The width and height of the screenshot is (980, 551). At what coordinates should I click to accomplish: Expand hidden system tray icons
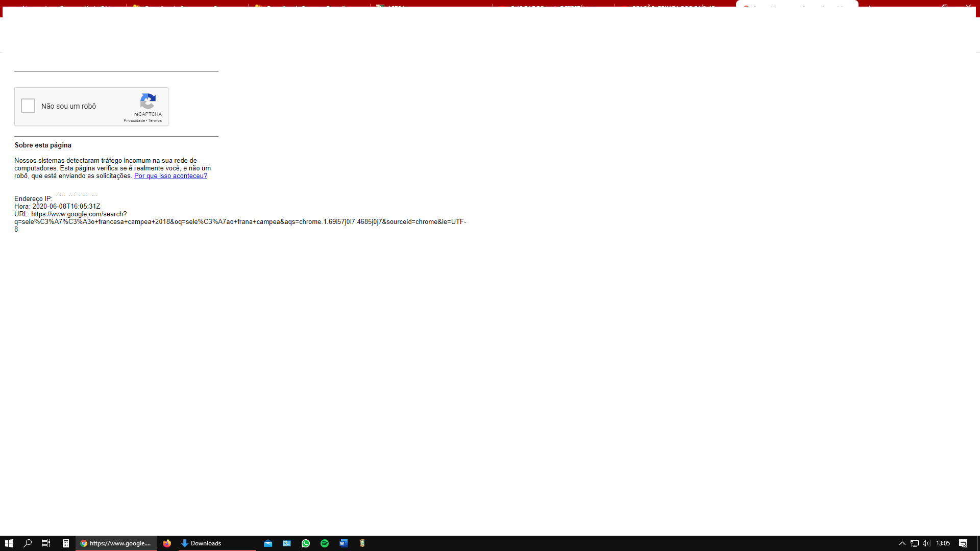pyautogui.click(x=902, y=543)
